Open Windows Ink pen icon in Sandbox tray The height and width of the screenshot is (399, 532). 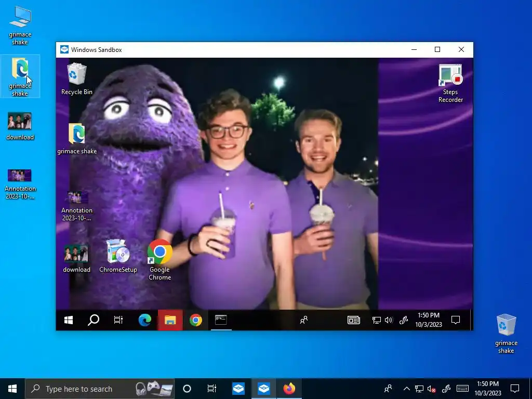click(403, 320)
